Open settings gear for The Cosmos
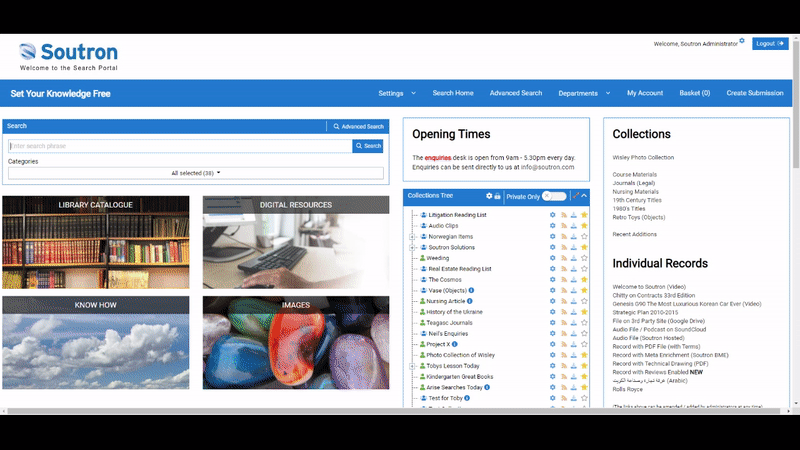 (553, 280)
